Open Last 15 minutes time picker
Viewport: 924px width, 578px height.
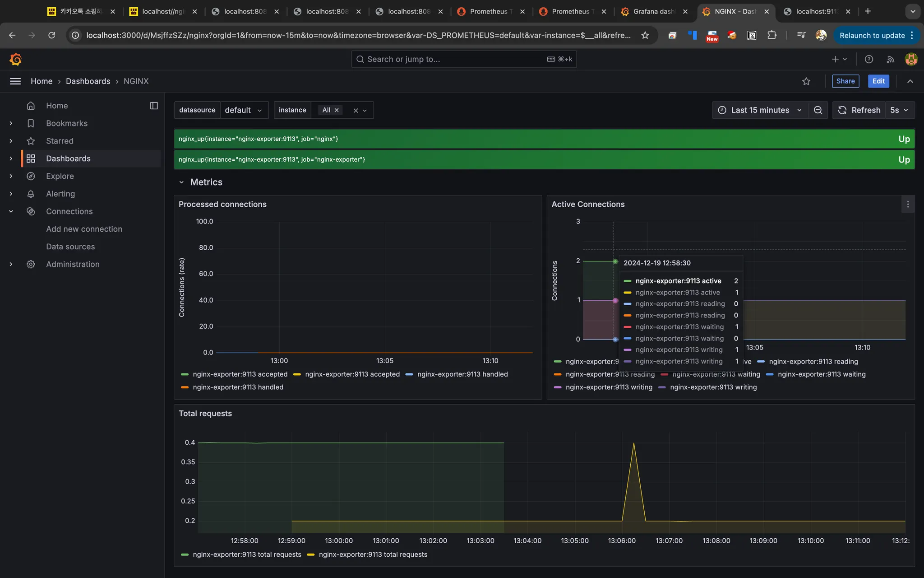tap(760, 110)
